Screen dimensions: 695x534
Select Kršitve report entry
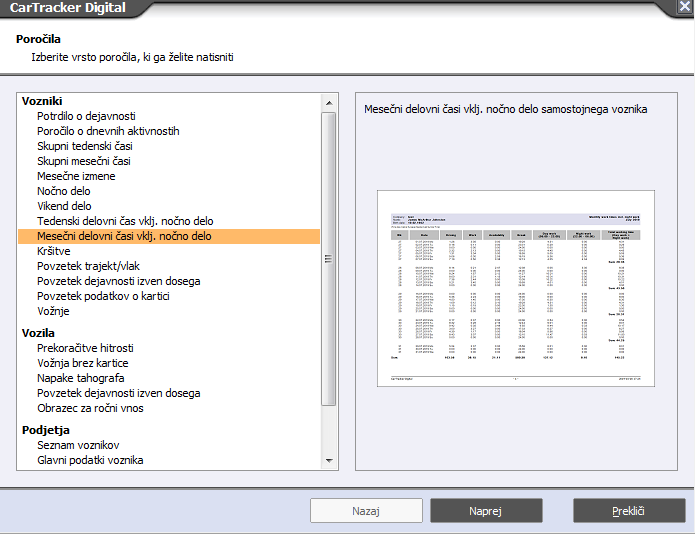point(54,251)
